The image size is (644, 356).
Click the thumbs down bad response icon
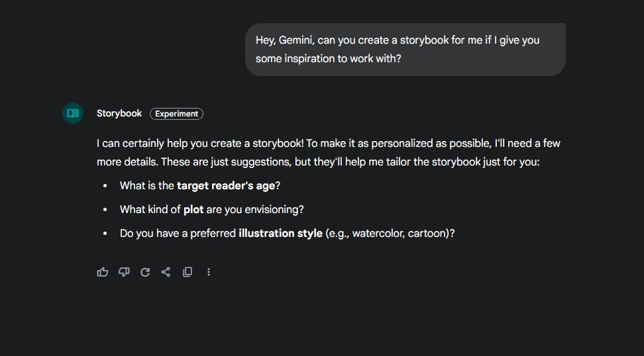[x=124, y=272]
